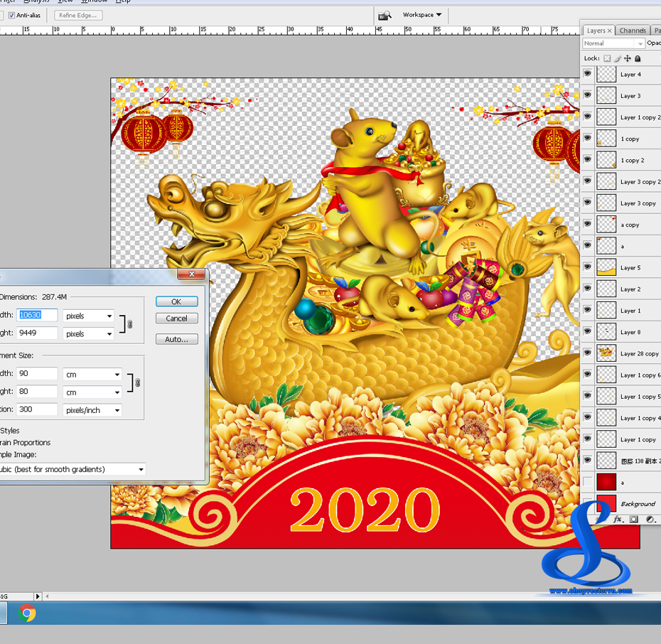
Task: Click the red thumbnail of layer a
Action: coord(606,482)
